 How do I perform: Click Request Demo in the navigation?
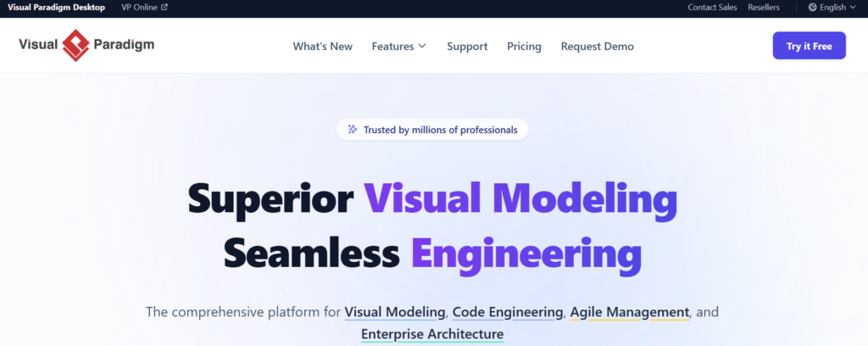tap(598, 47)
